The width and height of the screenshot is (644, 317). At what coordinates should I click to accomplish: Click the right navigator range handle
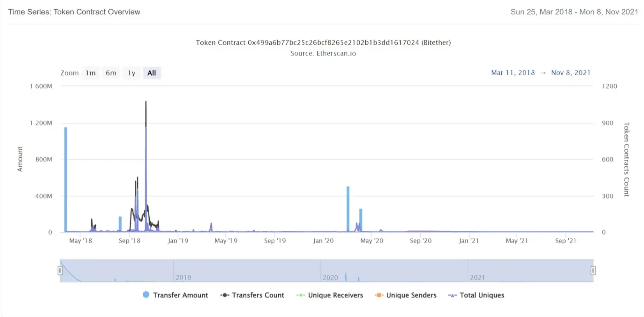pos(593,271)
